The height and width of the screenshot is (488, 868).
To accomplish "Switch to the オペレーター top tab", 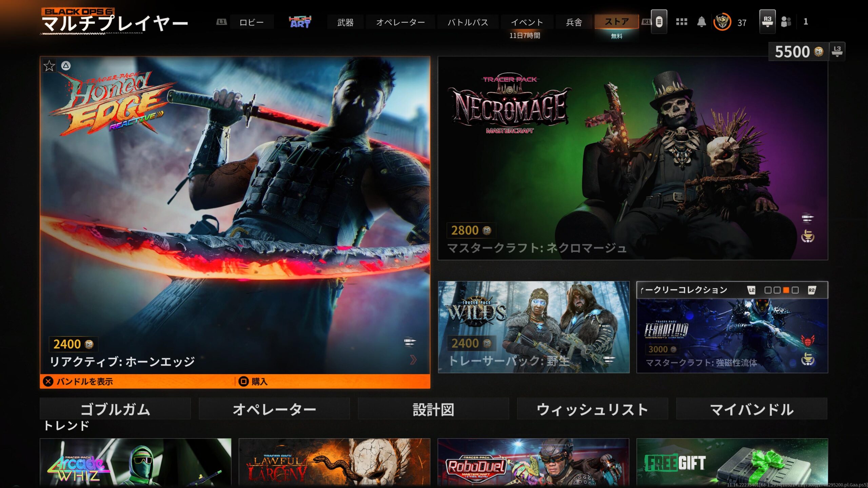I will click(400, 22).
